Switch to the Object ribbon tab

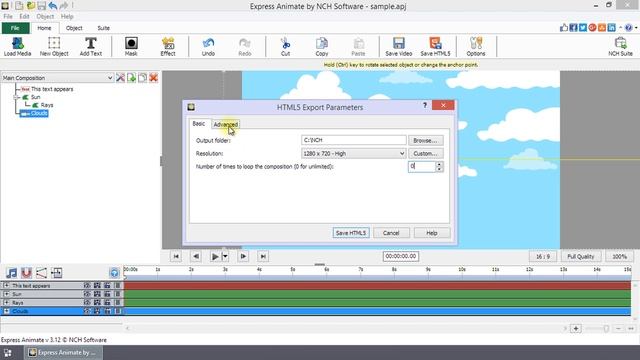(74, 28)
